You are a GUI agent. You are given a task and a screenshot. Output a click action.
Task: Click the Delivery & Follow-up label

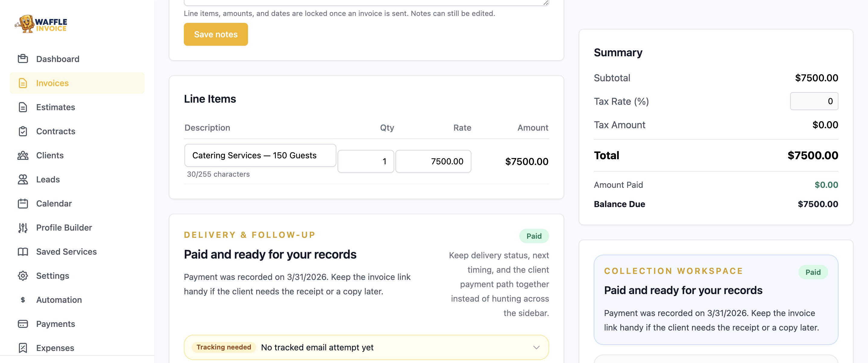(250, 235)
